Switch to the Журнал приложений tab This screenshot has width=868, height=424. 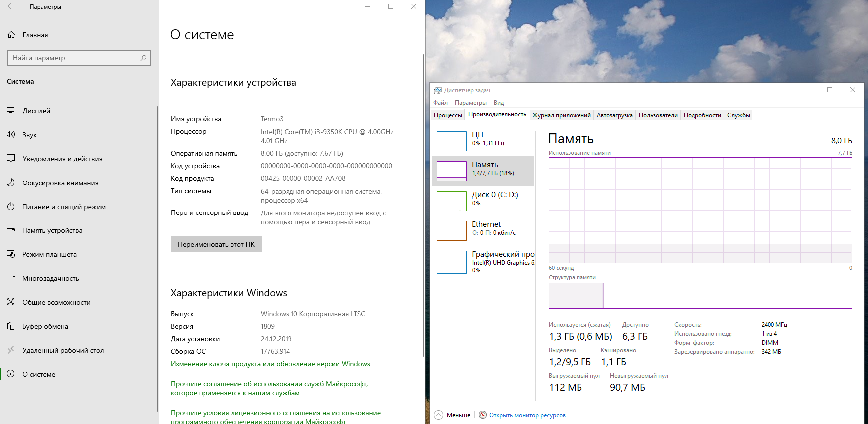(562, 115)
